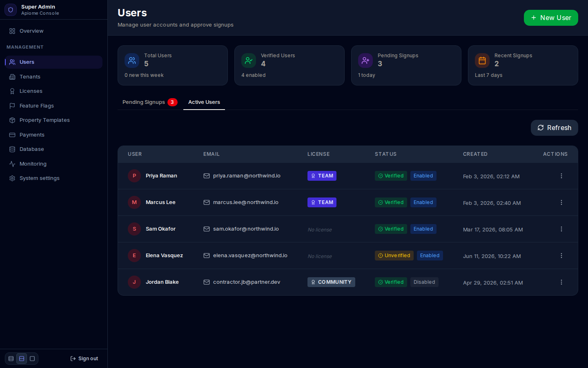Open actions menu for Sam Okafor
The width and height of the screenshot is (588, 368).
point(561,229)
